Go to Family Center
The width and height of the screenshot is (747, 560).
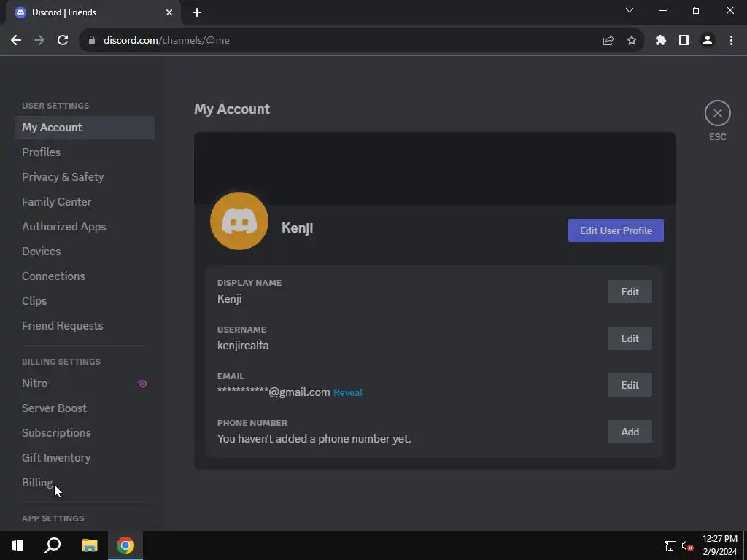pos(85,202)
